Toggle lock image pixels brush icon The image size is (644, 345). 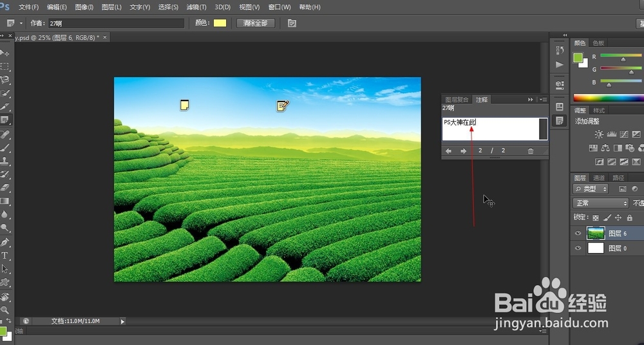(607, 218)
